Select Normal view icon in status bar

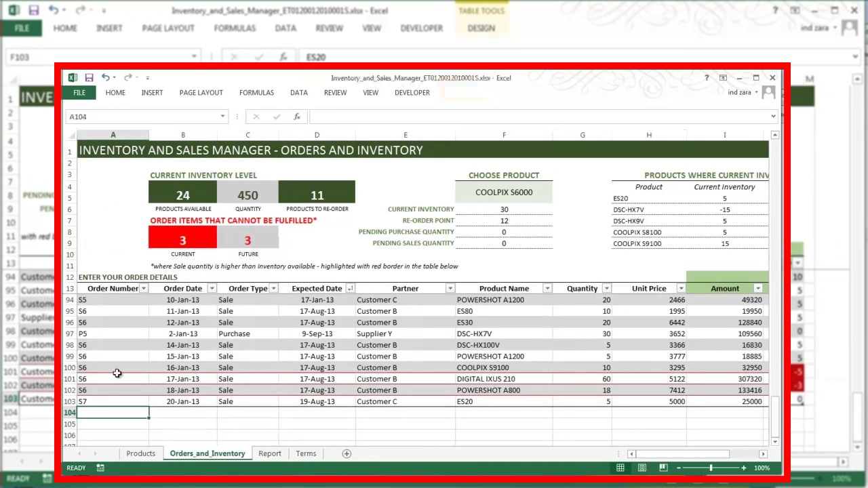click(x=620, y=468)
